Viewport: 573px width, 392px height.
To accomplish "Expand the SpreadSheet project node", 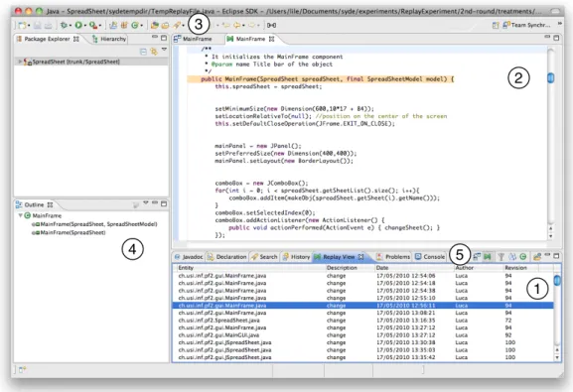I will pyautogui.click(x=20, y=62).
